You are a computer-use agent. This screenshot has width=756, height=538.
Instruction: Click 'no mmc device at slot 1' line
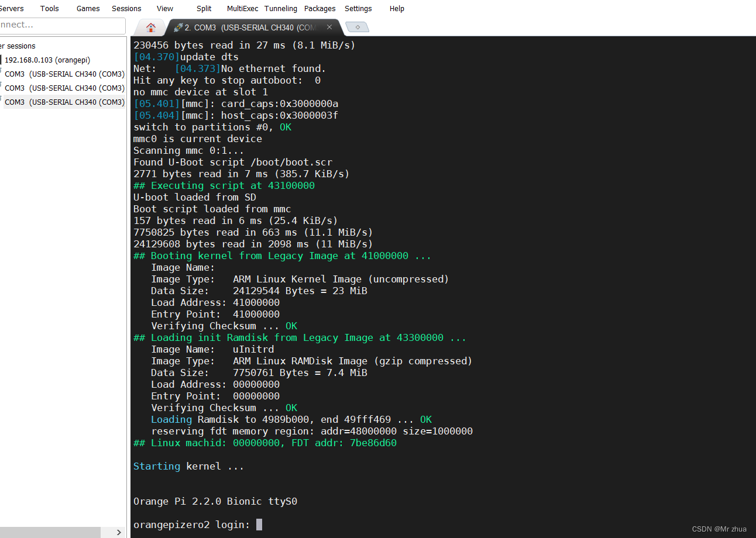click(200, 92)
